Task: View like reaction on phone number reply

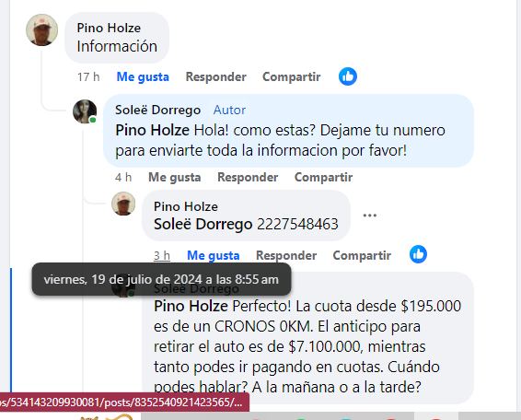Action: (x=418, y=254)
